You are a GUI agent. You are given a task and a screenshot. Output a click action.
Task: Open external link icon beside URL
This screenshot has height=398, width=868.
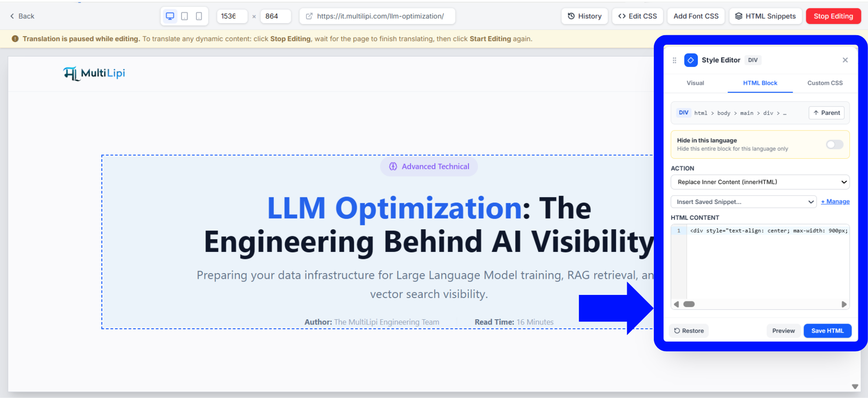click(309, 16)
